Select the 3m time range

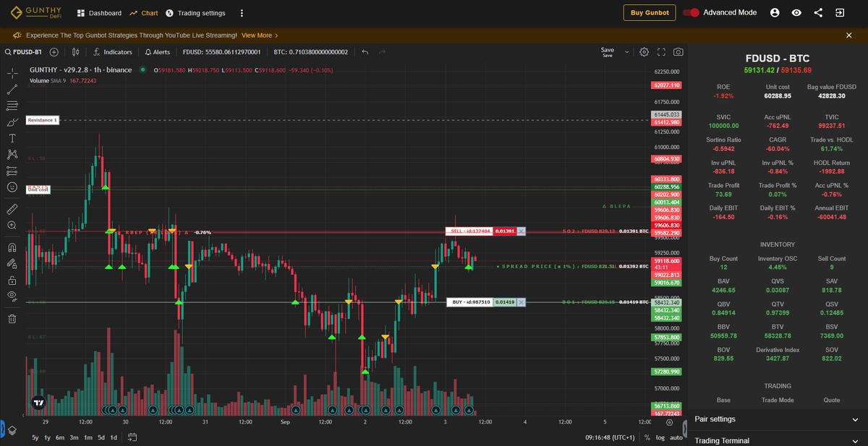click(x=74, y=437)
